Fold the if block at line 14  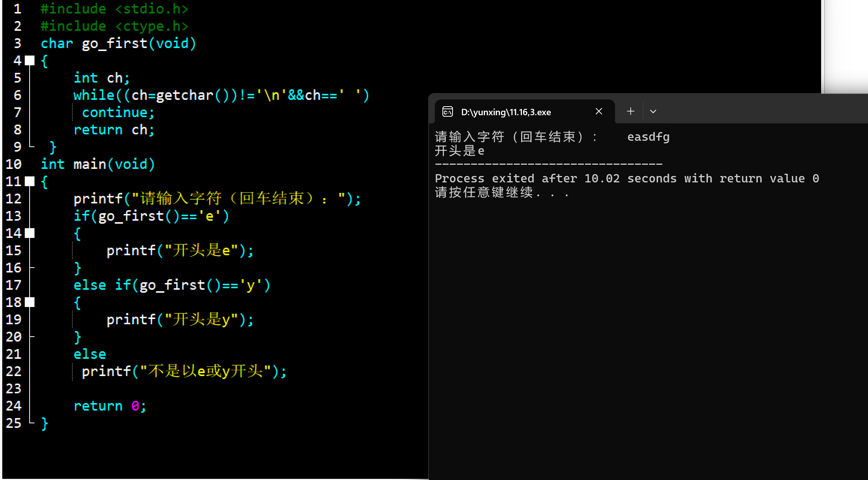pos(30,233)
